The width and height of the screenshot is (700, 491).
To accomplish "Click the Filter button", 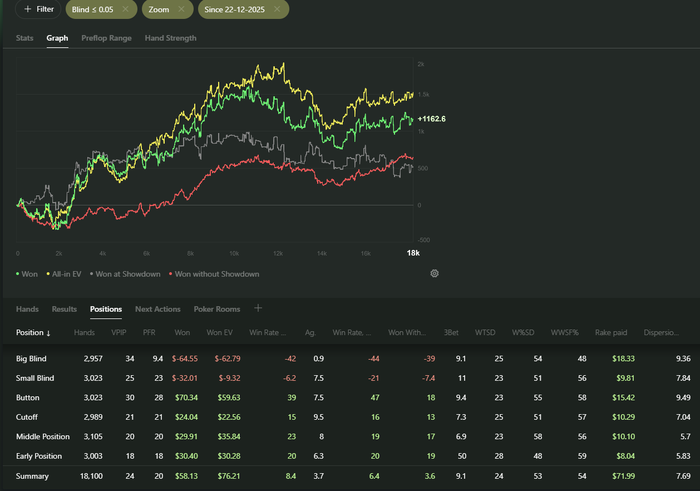I will tap(35, 9).
